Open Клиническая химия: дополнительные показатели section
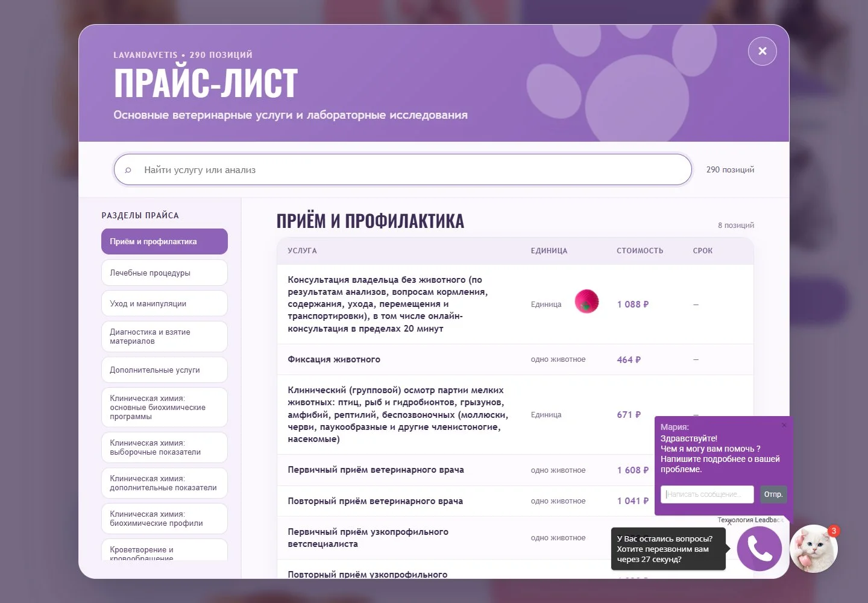Viewport: 868px width, 603px height. click(x=165, y=483)
